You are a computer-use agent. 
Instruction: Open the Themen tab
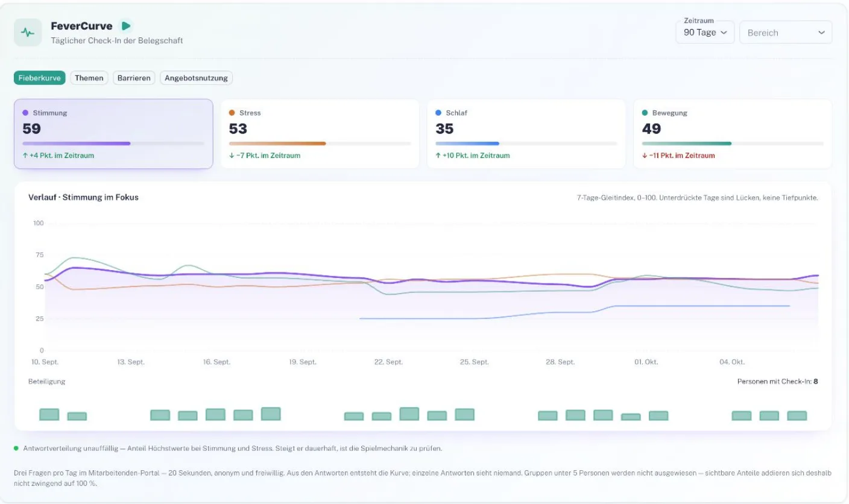click(89, 78)
